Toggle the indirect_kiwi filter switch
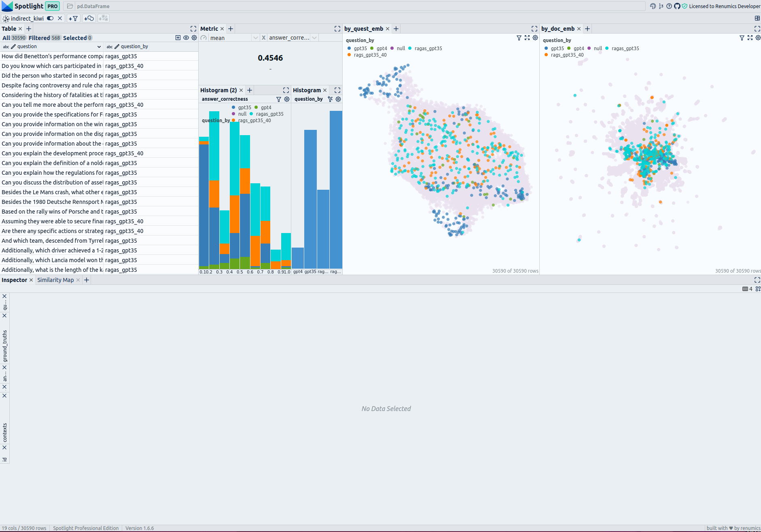Image resolution: width=761 pixels, height=532 pixels. (50, 18)
